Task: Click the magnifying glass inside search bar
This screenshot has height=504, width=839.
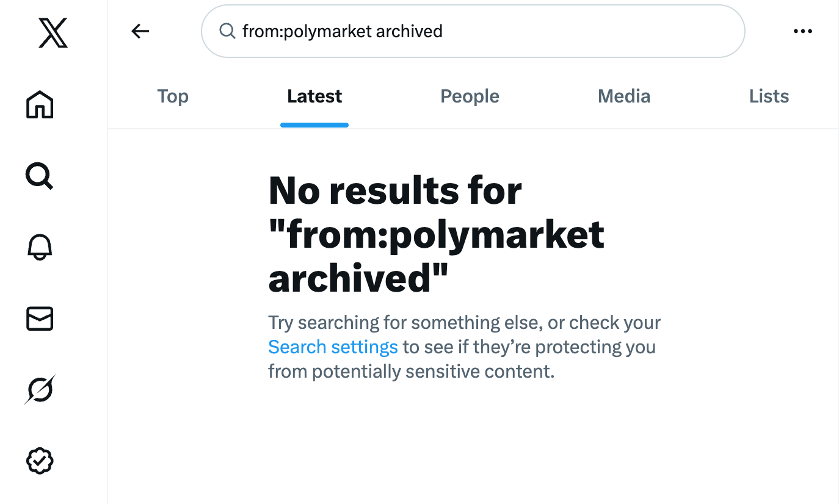Action: [227, 31]
